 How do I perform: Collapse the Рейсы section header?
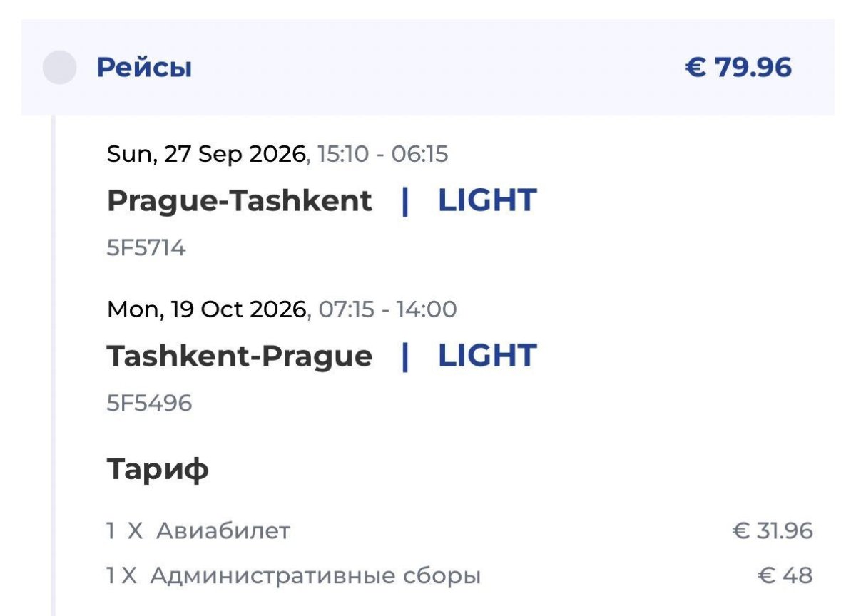144,68
